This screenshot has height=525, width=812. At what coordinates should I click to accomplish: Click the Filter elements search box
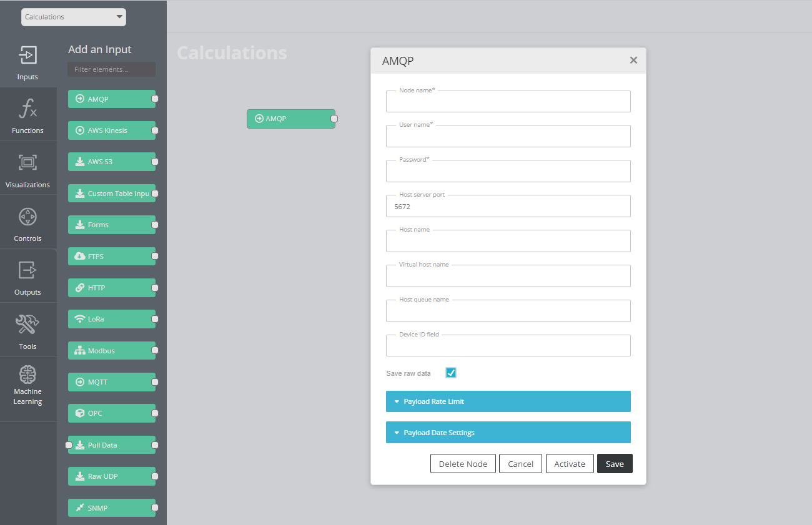[x=112, y=69]
